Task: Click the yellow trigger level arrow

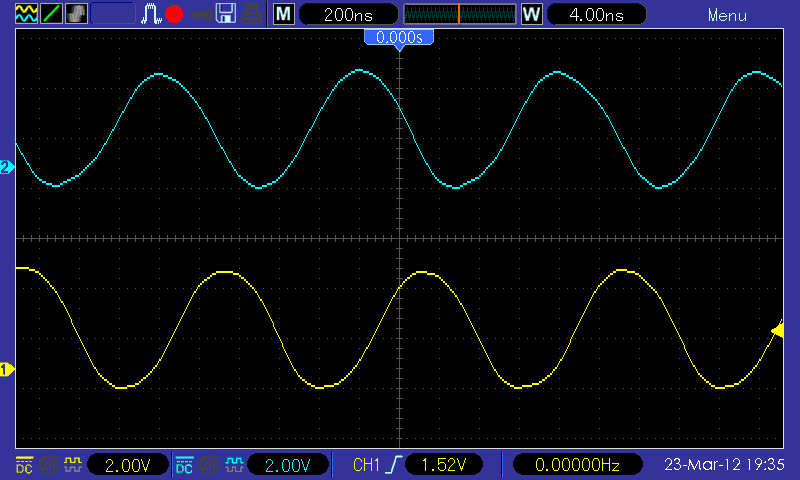Action: pos(778,331)
